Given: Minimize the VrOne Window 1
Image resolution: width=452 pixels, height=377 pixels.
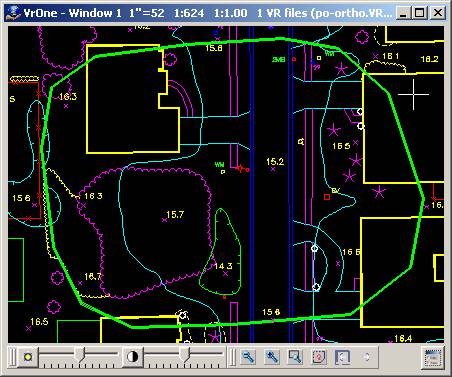Looking at the screenshot, I should (404, 13).
